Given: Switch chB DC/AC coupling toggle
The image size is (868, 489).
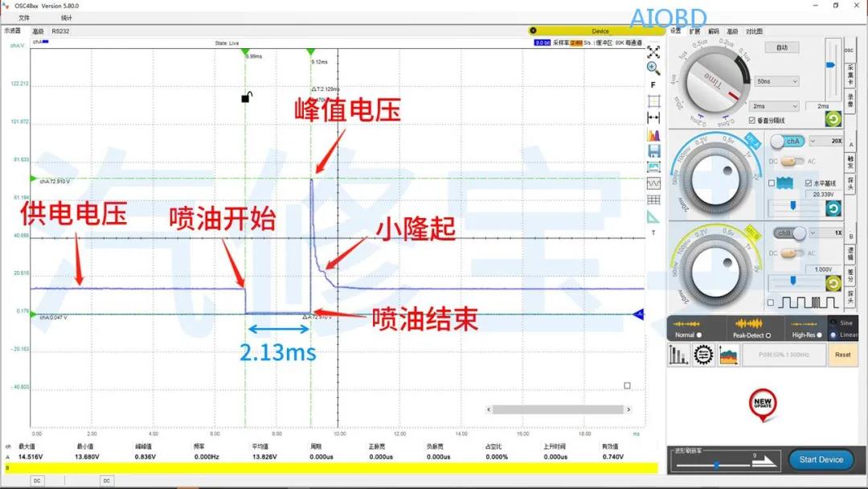Looking at the screenshot, I should pyautogui.click(x=792, y=253).
